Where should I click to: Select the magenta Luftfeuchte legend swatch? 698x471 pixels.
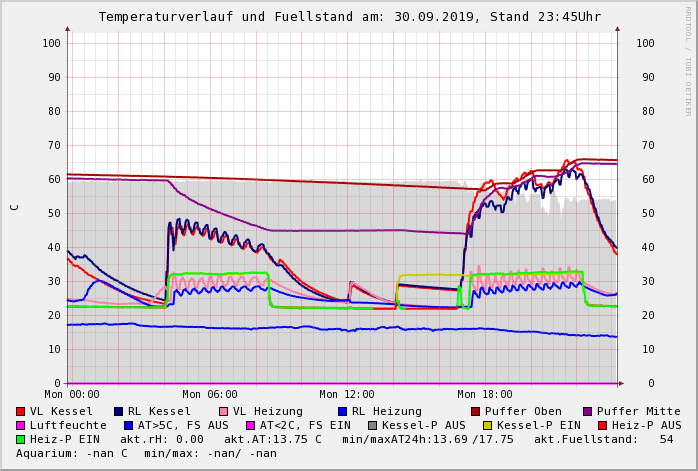pos(21,426)
